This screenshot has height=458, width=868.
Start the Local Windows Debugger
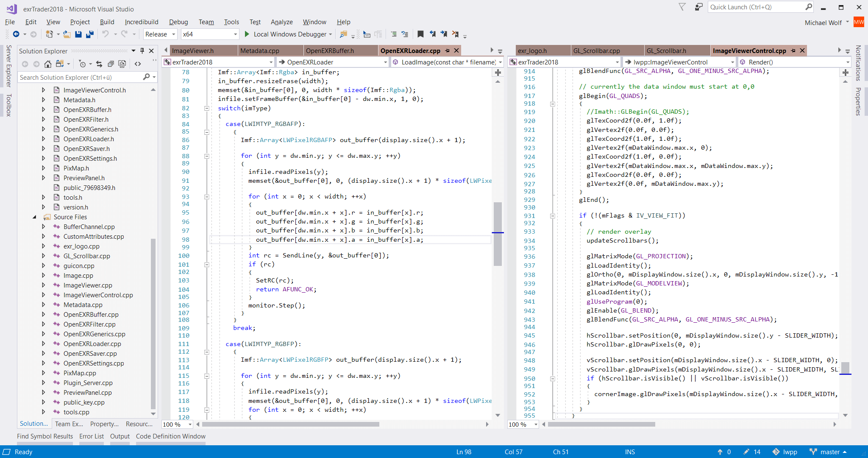pos(247,34)
